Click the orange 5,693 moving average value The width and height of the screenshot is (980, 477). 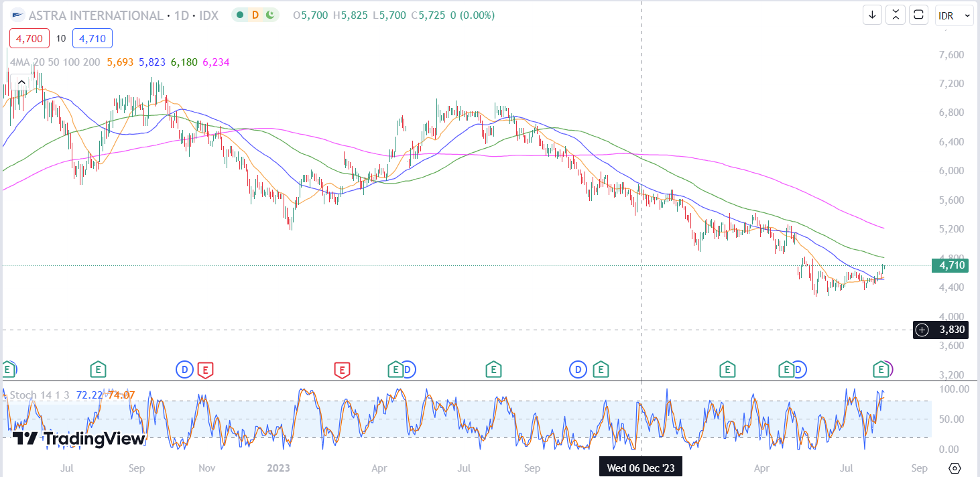point(119,62)
